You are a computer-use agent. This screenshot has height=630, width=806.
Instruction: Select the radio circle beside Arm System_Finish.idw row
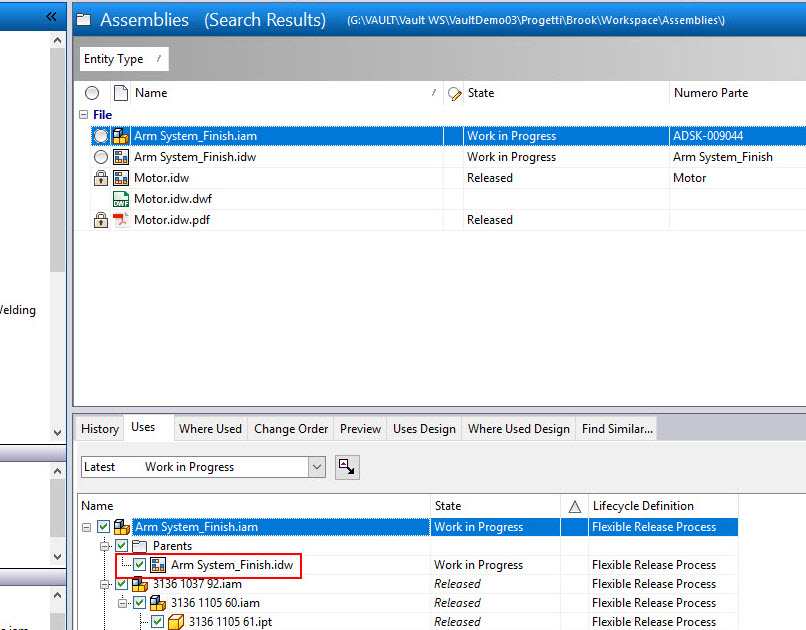100,157
